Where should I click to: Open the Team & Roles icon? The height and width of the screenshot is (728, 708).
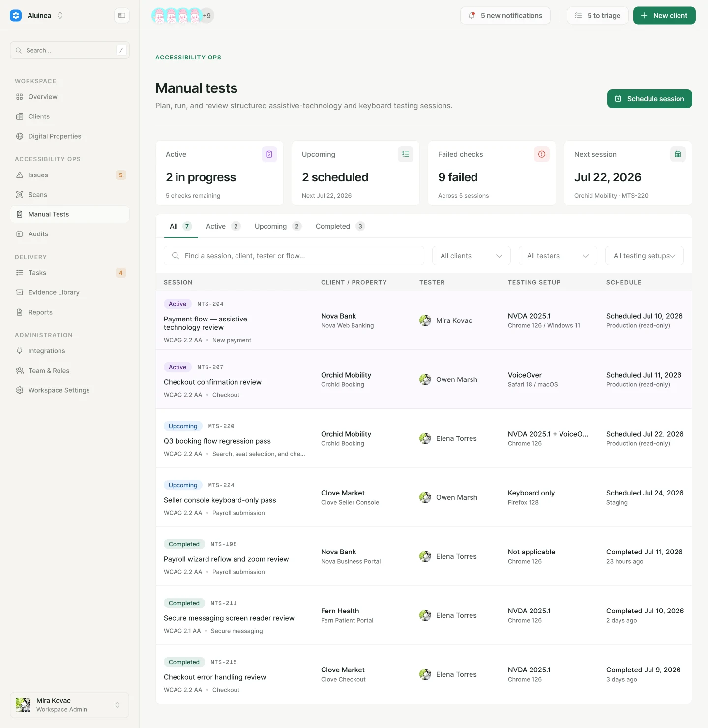tap(20, 371)
